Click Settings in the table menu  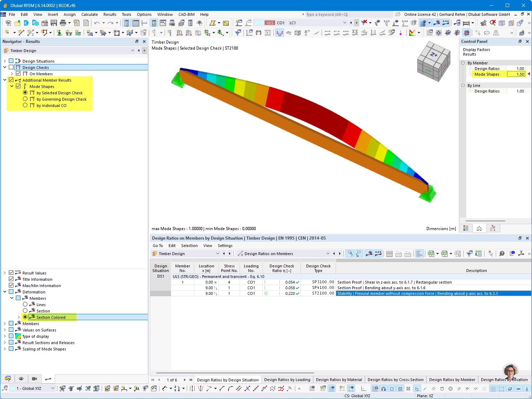click(225, 246)
